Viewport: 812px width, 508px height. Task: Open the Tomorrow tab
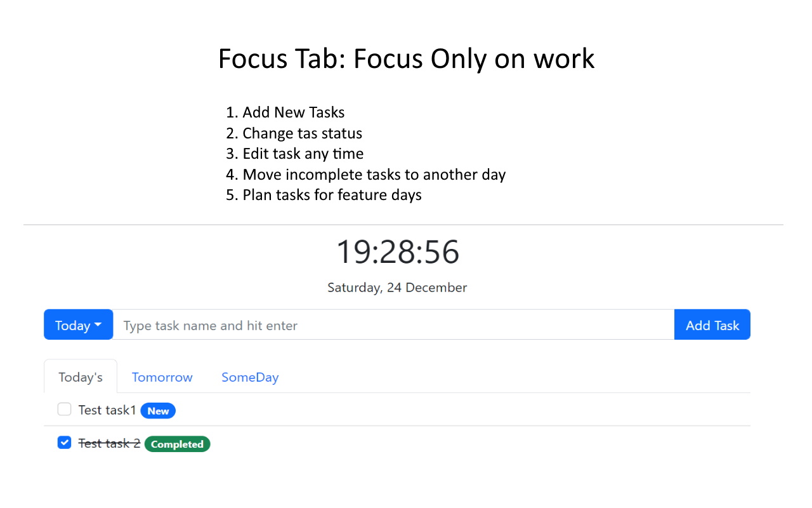[162, 377]
